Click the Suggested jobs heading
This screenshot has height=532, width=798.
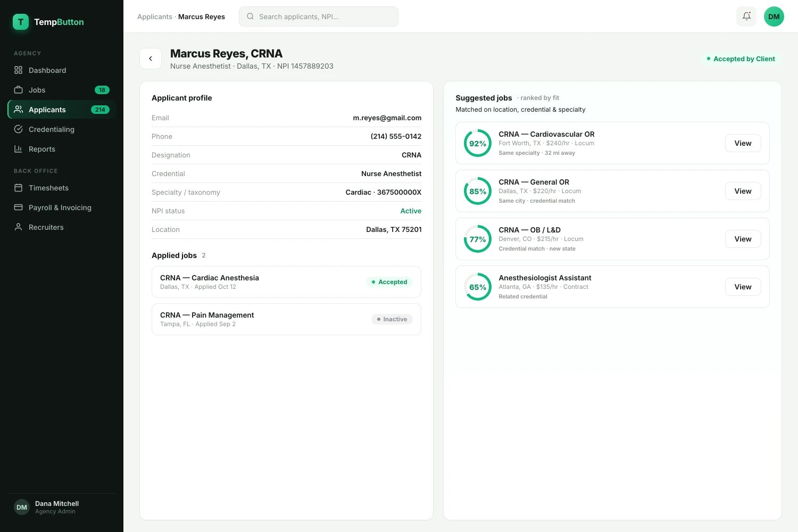(x=484, y=98)
